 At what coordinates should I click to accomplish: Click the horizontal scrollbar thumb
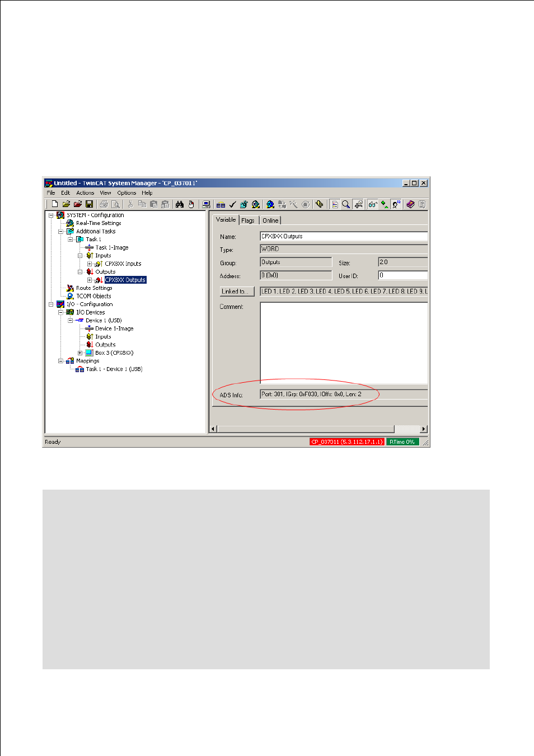(306, 429)
